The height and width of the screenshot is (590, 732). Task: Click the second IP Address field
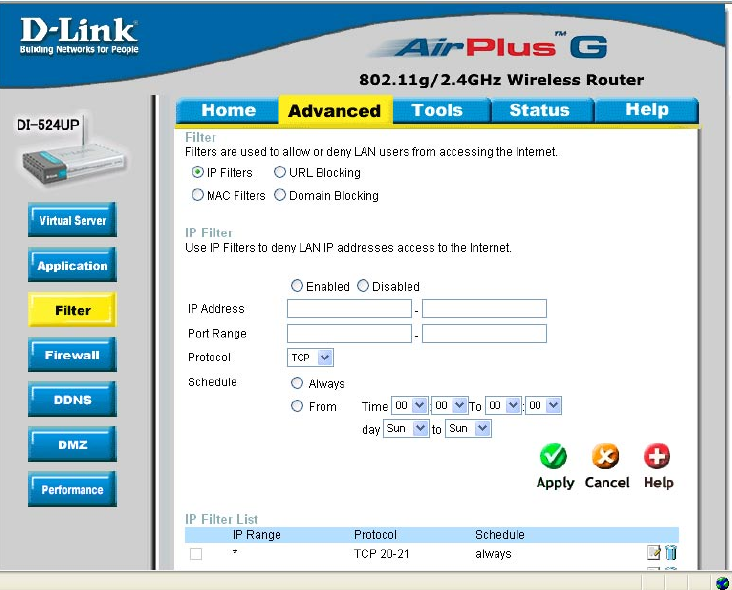click(484, 309)
